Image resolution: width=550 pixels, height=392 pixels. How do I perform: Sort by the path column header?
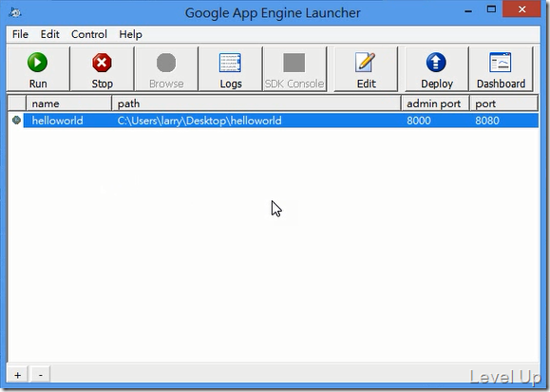click(256, 103)
